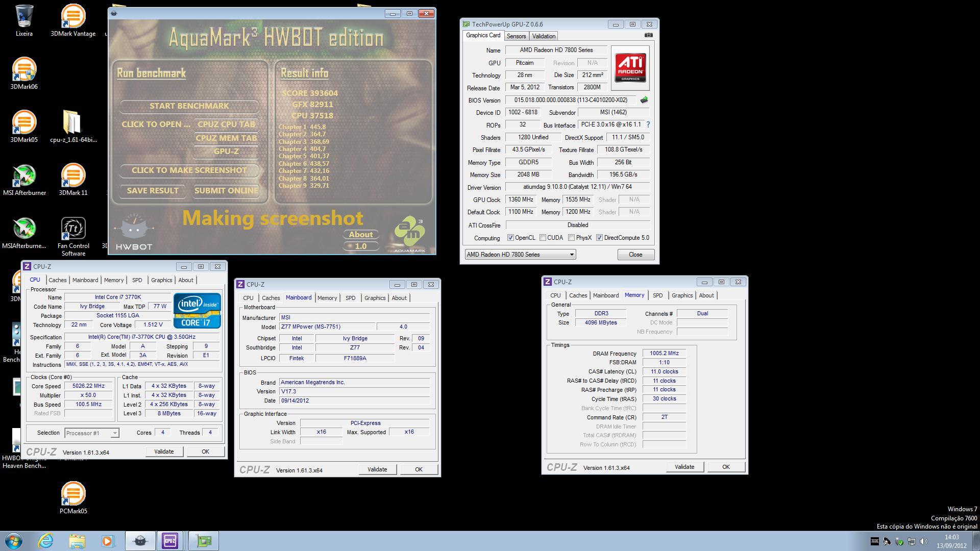Click the Core Speed 5026.22 MHz value
This screenshot has height=551, width=980.
89,386
